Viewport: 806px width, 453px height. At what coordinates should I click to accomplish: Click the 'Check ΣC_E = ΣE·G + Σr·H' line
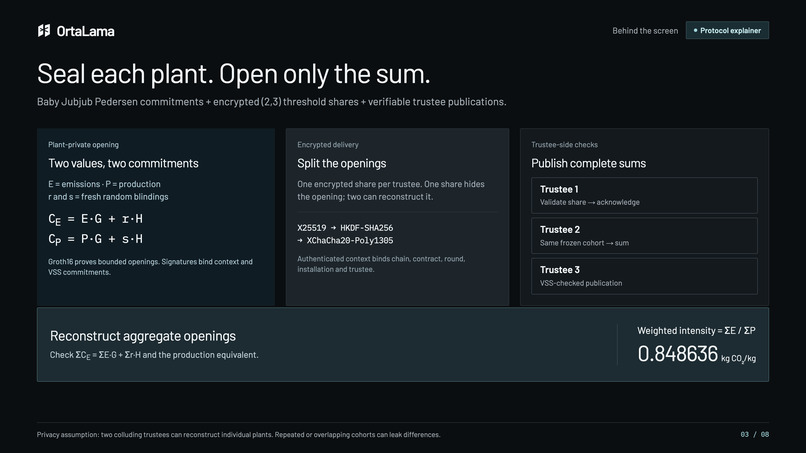(x=154, y=355)
